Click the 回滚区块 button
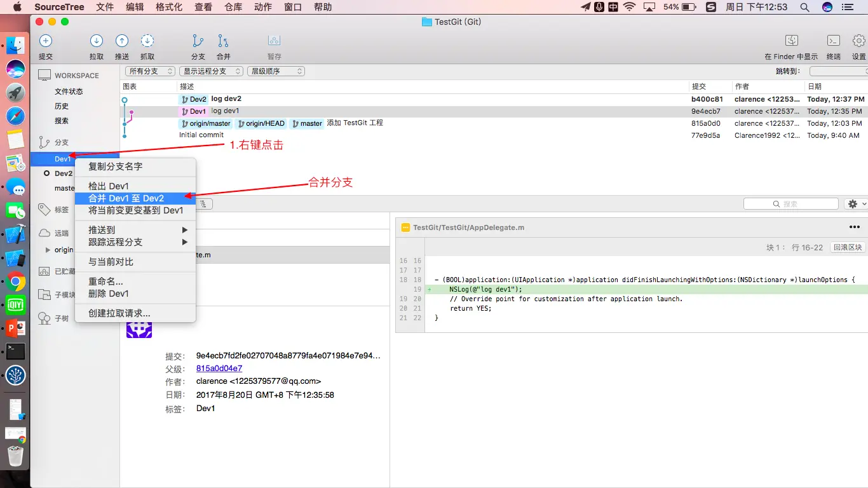Viewport: 868px width, 488px height. pos(848,247)
